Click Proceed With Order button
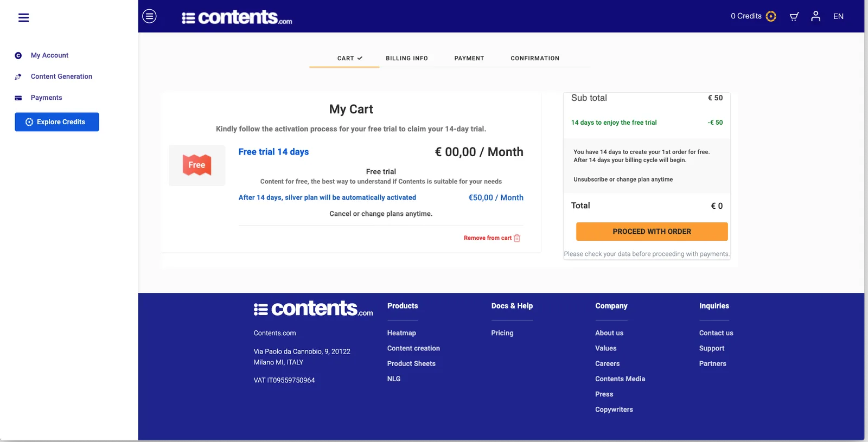Screen dimensions: 868x442 tap(652, 232)
